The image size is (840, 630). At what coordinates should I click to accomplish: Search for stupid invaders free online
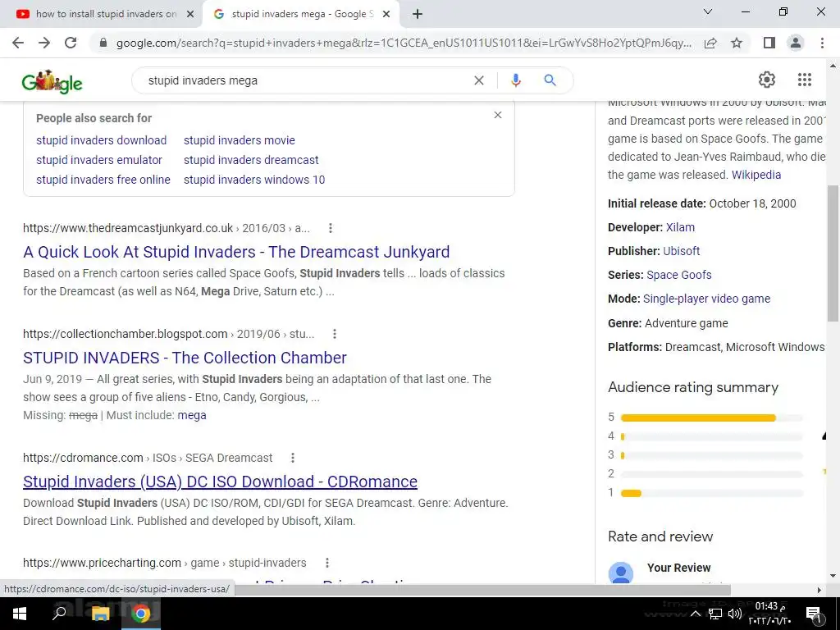(103, 180)
